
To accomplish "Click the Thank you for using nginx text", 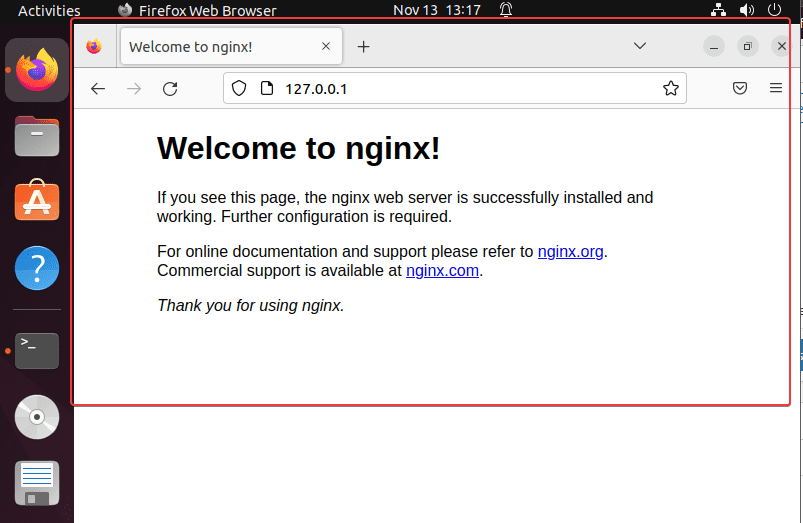I will [250, 305].
